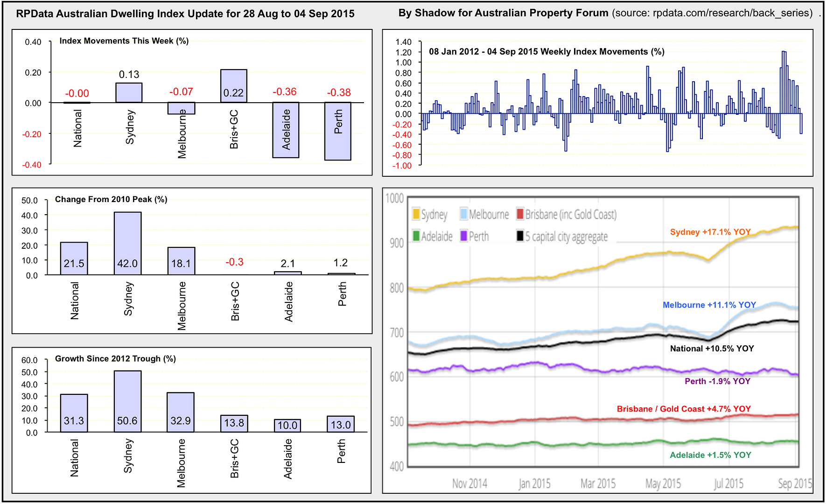Screen dimensions: 827x504
Task: Select the Jan 2015 marker on the time axis
Action: [x=534, y=483]
